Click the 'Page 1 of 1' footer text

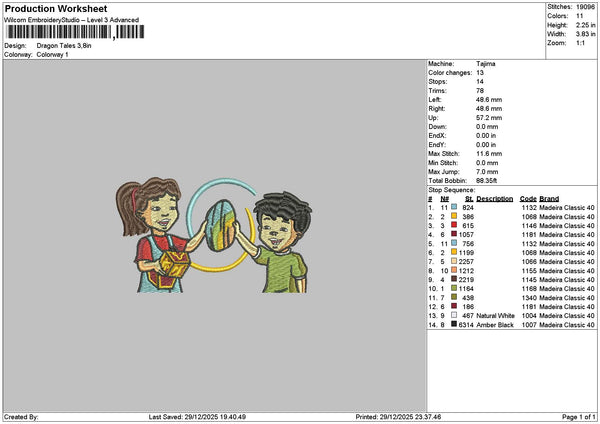579,417
